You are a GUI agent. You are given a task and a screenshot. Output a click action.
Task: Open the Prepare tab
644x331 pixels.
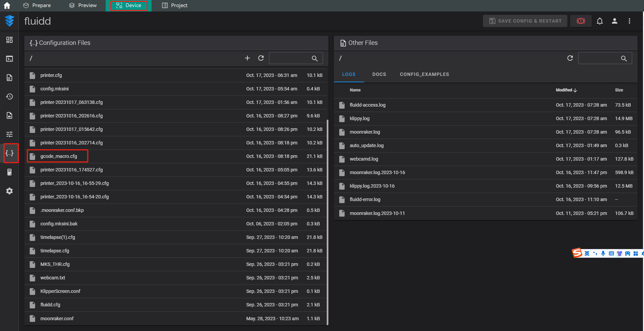37,5
